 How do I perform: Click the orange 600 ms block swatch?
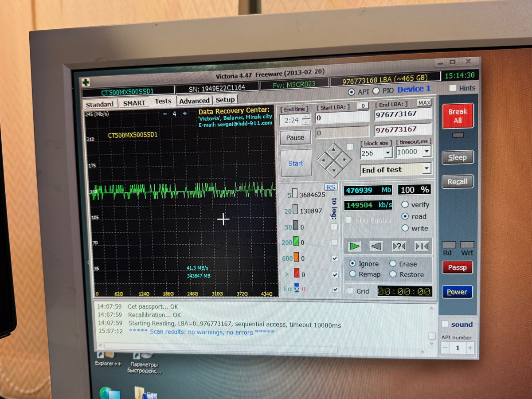pyautogui.click(x=297, y=258)
